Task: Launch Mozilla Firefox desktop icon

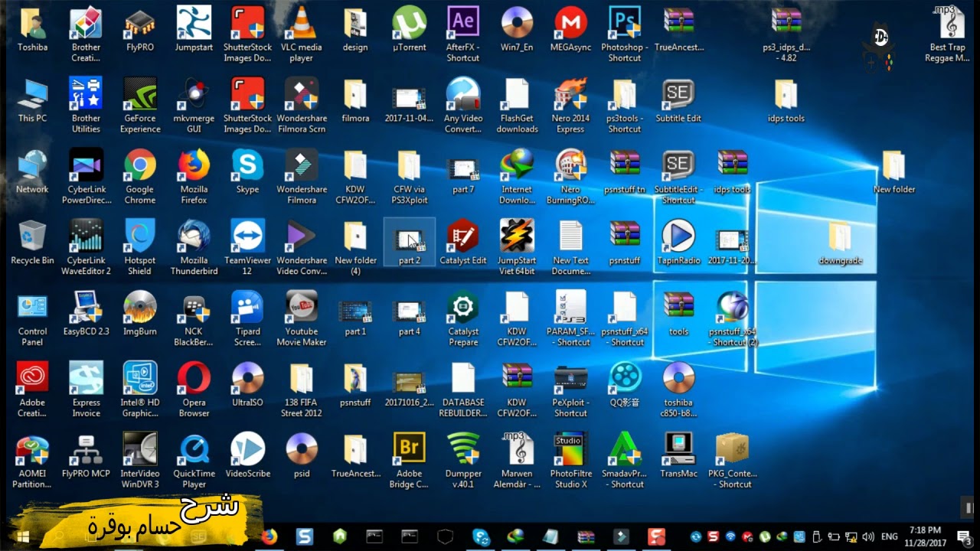Action: click(194, 165)
